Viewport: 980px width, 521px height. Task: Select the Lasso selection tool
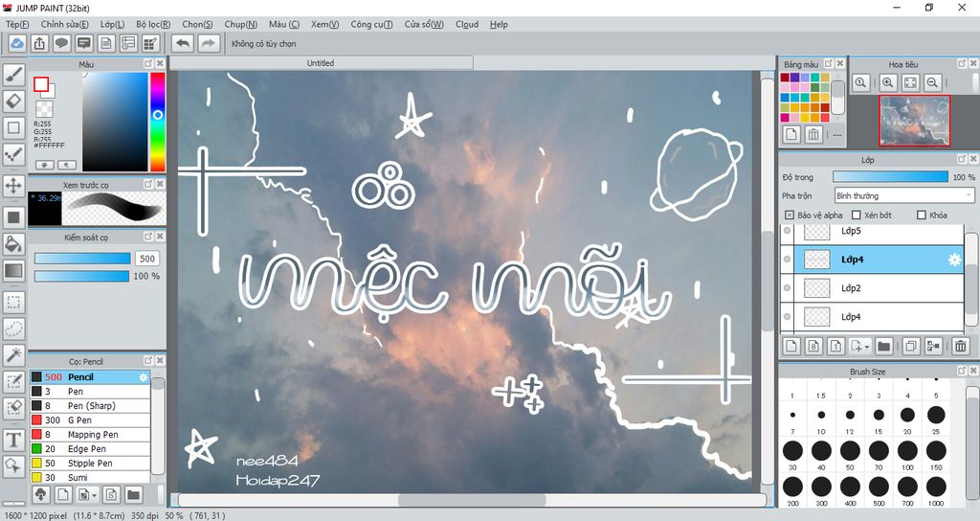pyautogui.click(x=13, y=329)
